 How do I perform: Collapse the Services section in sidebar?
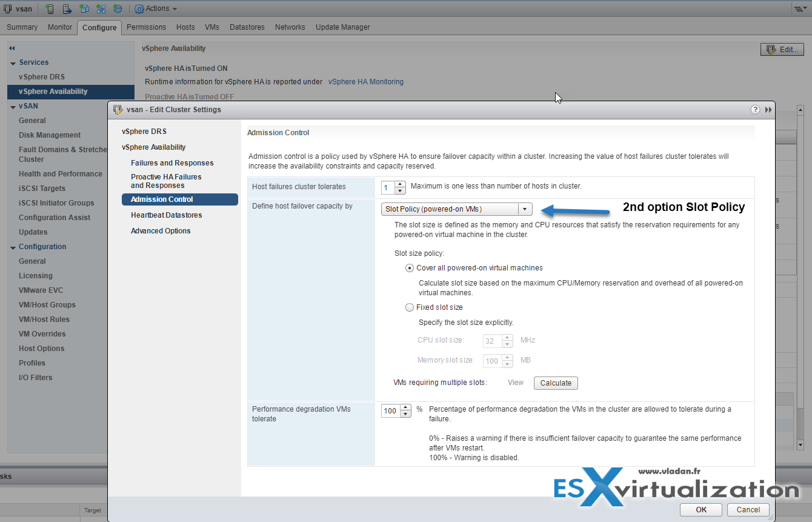pyautogui.click(x=13, y=62)
